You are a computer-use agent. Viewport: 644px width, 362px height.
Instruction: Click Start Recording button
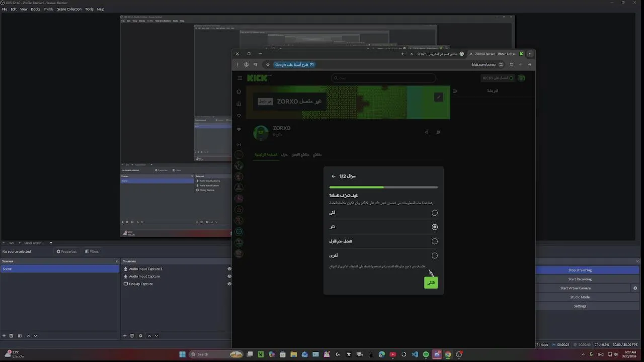[580, 279]
